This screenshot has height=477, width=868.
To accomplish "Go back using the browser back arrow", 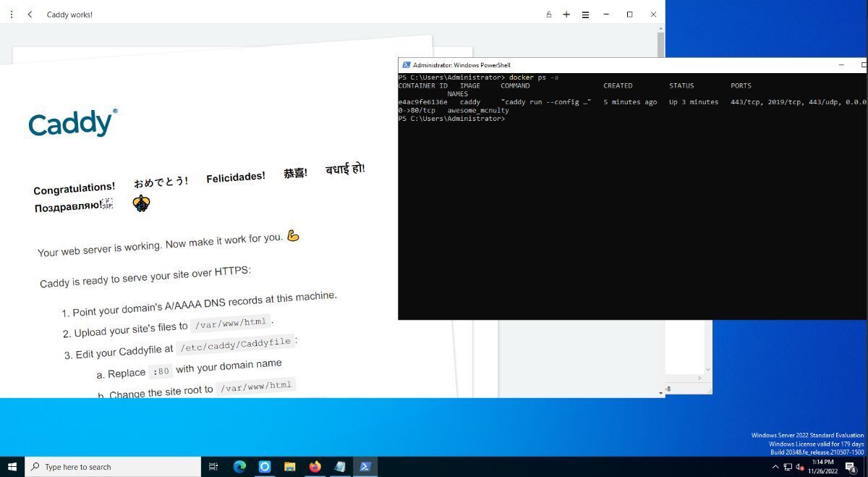I will (x=30, y=14).
